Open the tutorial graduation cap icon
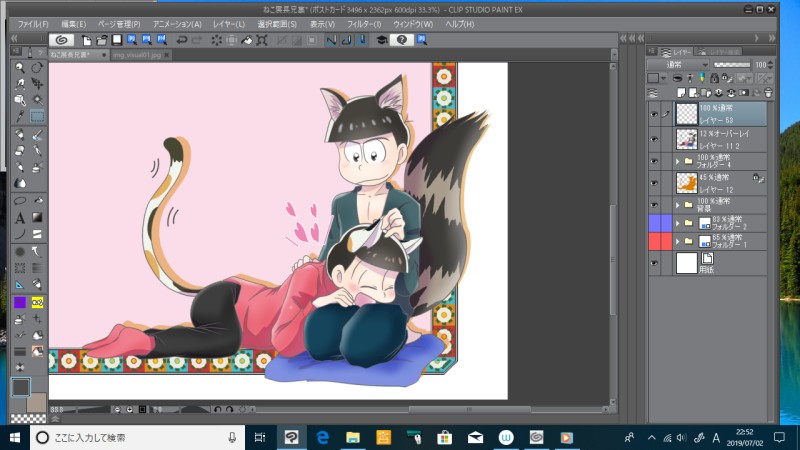 click(382, 40)
